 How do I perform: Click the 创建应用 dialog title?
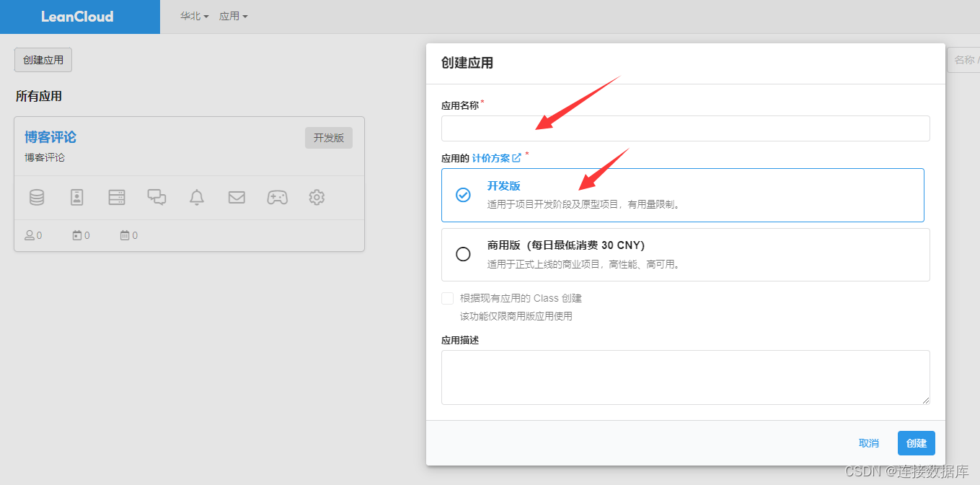467,63
